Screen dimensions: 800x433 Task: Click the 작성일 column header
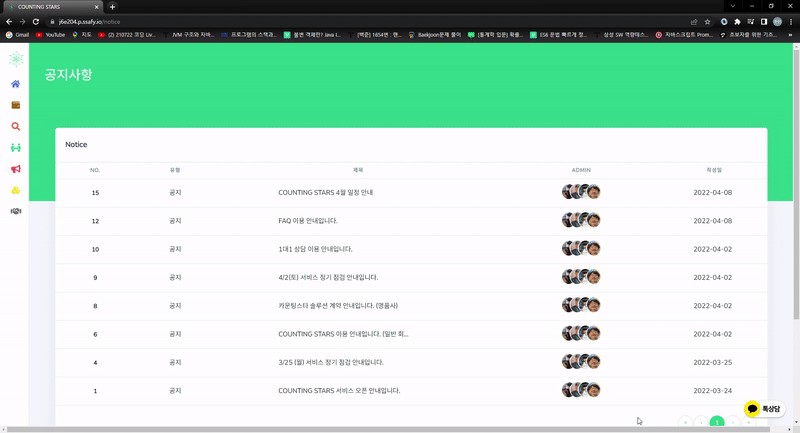[714, 170]
